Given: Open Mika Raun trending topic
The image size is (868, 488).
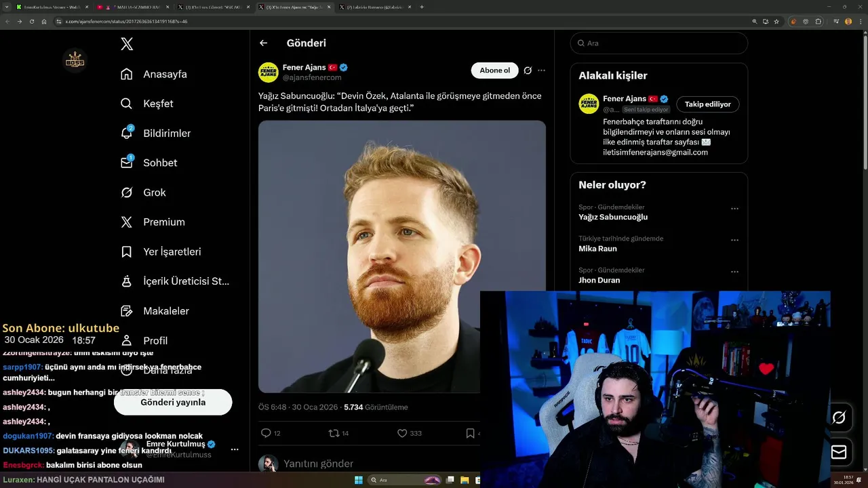Looking at the screenshot, I should [x=597, y=249].
